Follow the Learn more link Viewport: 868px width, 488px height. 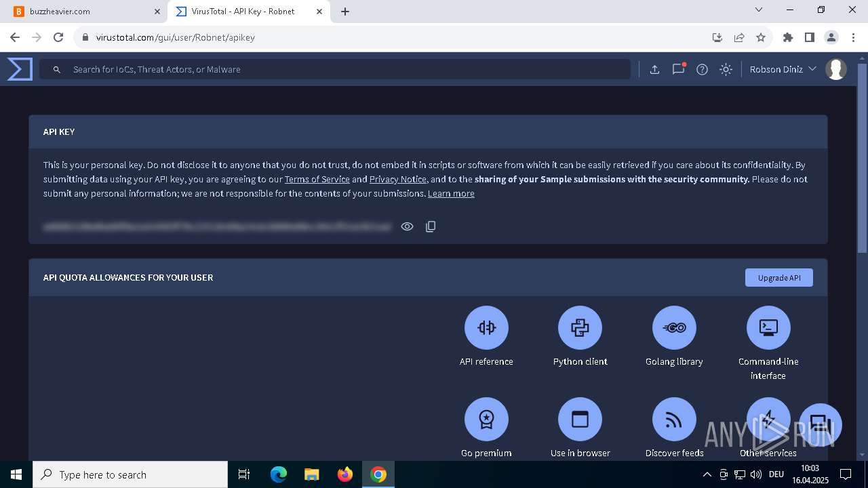(451, 193)
